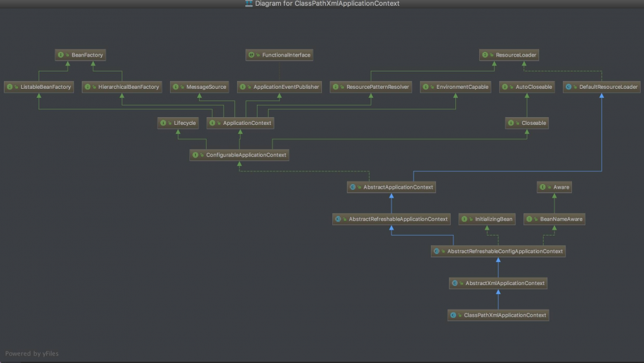Select the AbstractRefreshableApplicationContext label text
644x363 pixels.
point(399,219)
